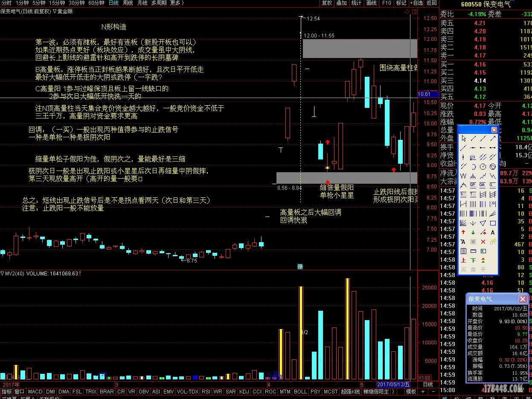Close the 保变电气 data info popup
This screenshot has height=399, width=532.
point(522,299)
